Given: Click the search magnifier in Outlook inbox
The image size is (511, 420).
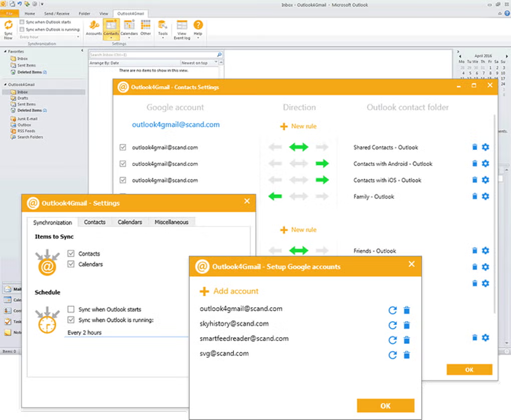Looking at the screenshot, I should (219, 55).
